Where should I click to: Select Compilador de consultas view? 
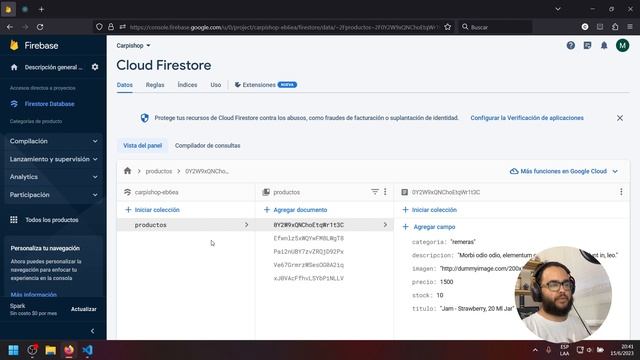(x=207, y=146)
